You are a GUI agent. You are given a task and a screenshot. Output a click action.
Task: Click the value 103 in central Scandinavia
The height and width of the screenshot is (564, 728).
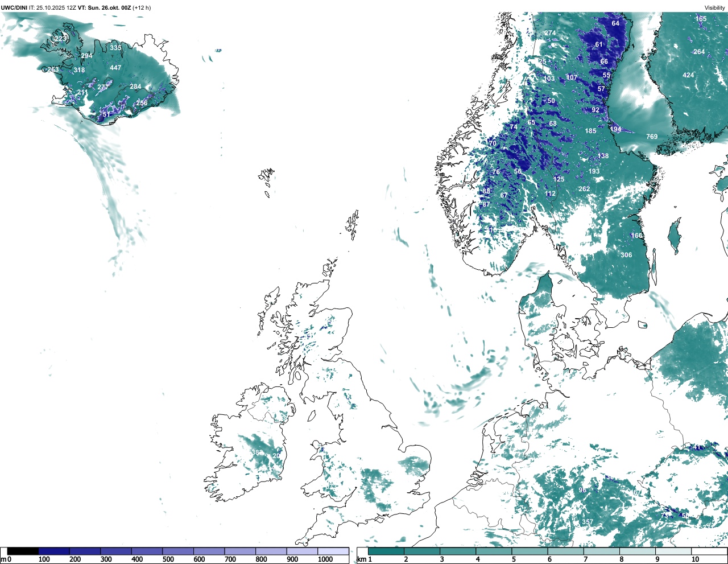(x=549, y=79)
